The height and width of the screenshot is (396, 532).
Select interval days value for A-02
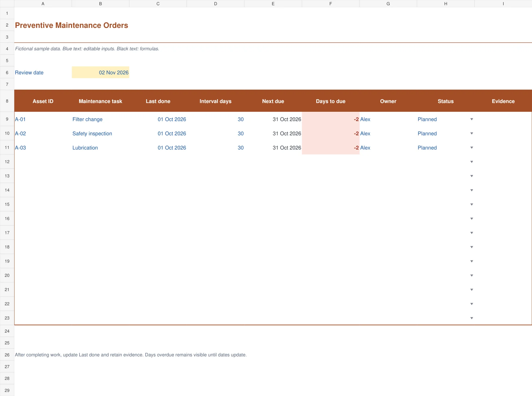(215, 133)
